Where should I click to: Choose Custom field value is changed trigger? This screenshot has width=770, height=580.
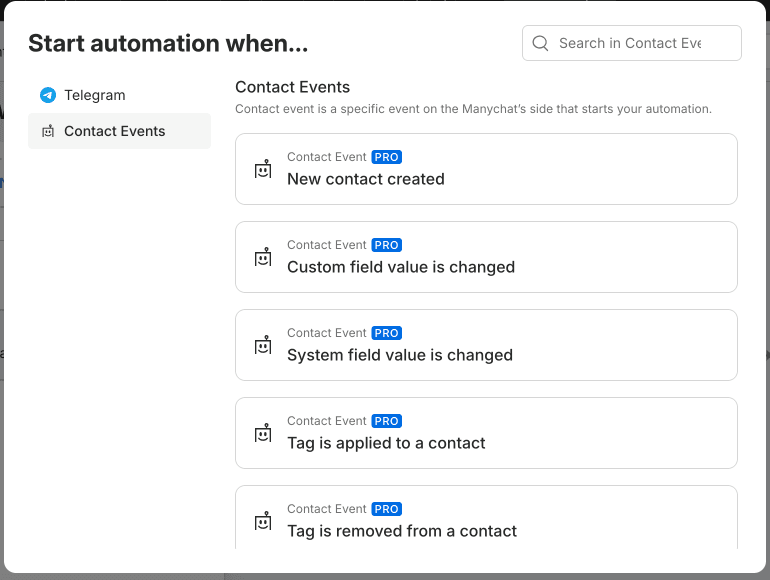click(x=486, y=257)
